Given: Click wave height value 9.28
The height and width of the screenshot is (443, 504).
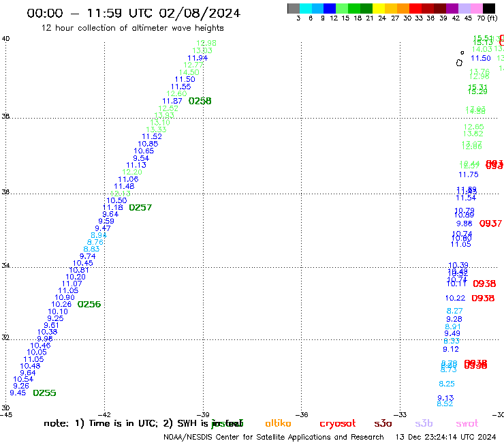Looking at the screenshot, I should point(454,319).
